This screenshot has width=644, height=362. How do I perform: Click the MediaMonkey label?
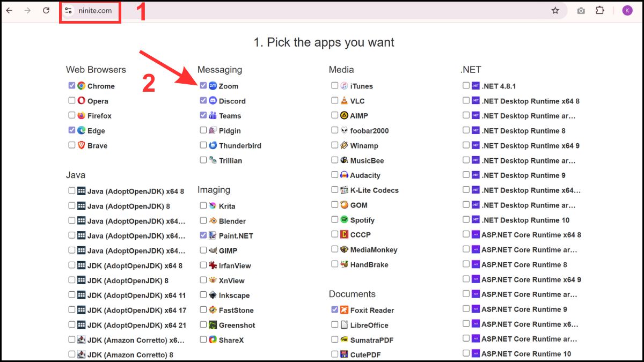click(374, 249)
